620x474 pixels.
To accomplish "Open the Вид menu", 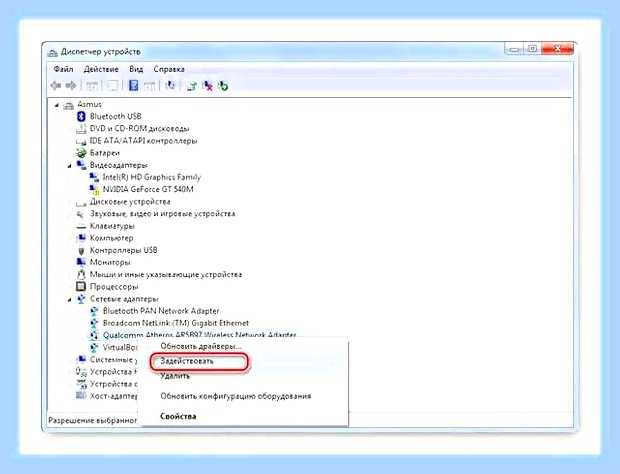I will click(x=136, y=69).
